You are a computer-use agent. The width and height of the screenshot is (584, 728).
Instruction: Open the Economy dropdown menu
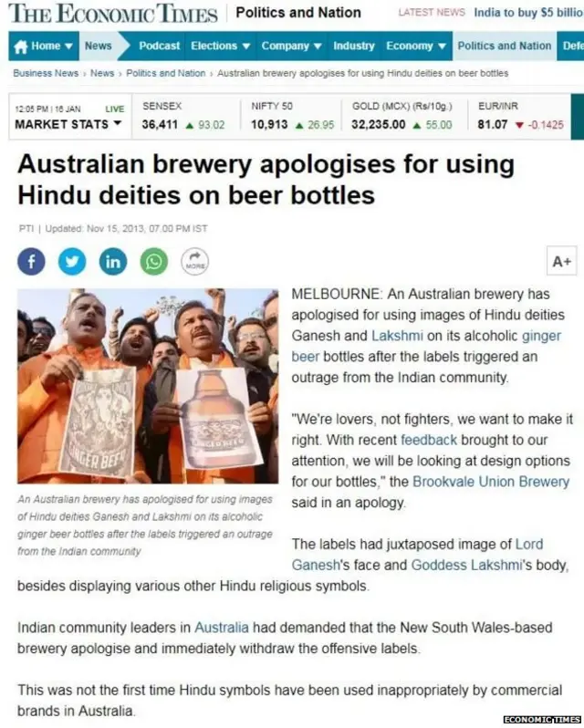[416, 46]
